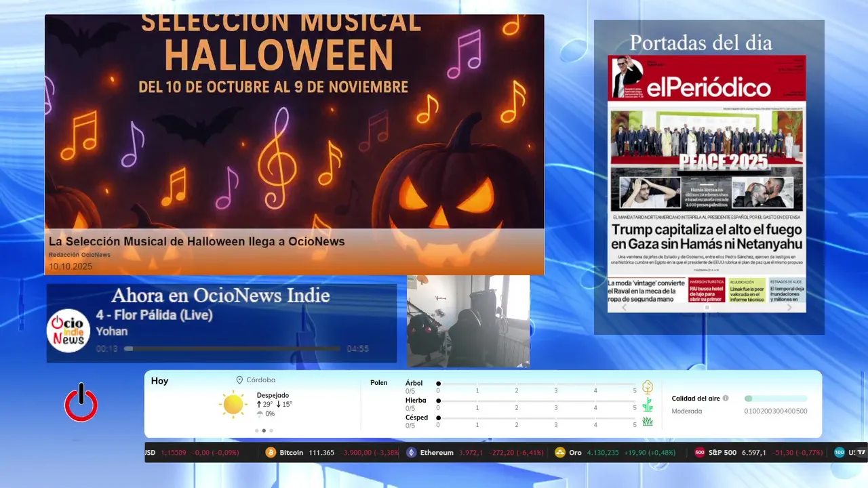868x488 pixels.
Task: Click the 'Ahora en OcioNews Indie' heading
Action: [220, 296]
